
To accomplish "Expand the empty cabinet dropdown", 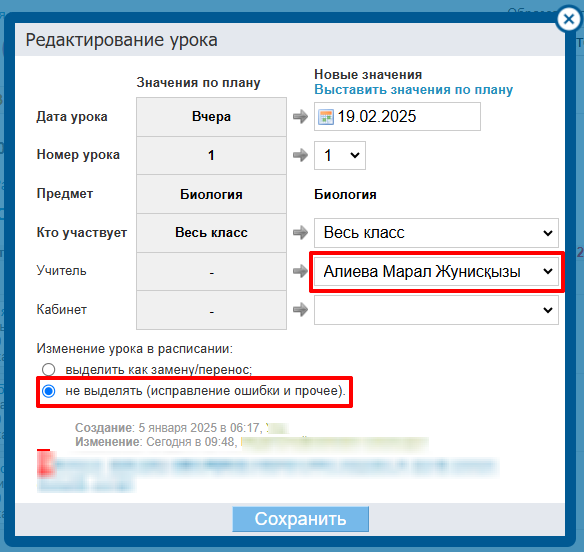I will (436, 310).
